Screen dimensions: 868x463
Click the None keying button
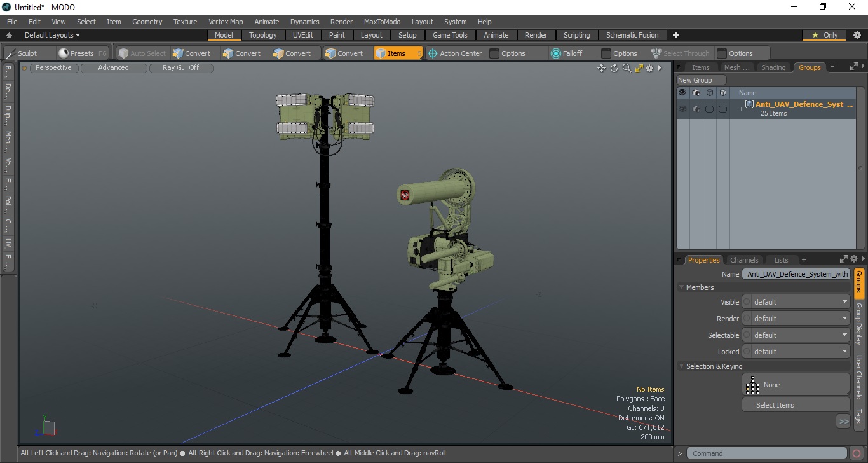tap(796, 385)
